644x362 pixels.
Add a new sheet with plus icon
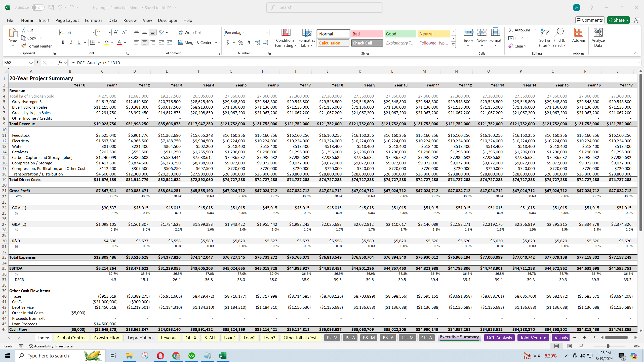(584, 338)
